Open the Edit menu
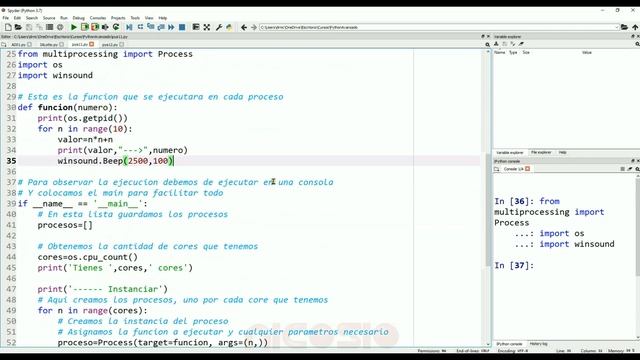Viewport: 640px width, 360px height. pyautogui.click(x=17, y=18)
